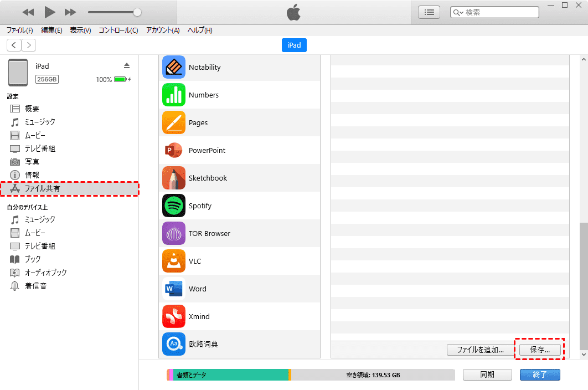588x390 pixels.
Task: Select the Spotify app icon
Action: [x=174, y=206]
